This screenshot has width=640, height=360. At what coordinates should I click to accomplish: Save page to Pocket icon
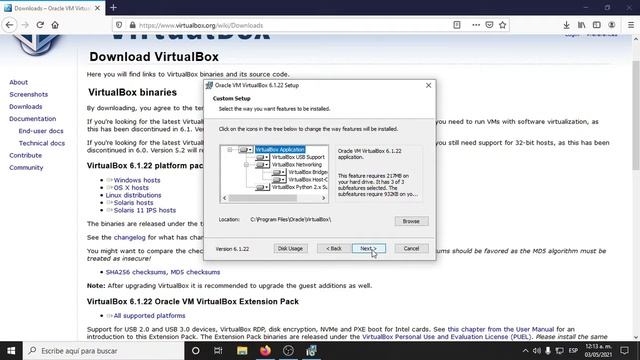coord(489,25)
